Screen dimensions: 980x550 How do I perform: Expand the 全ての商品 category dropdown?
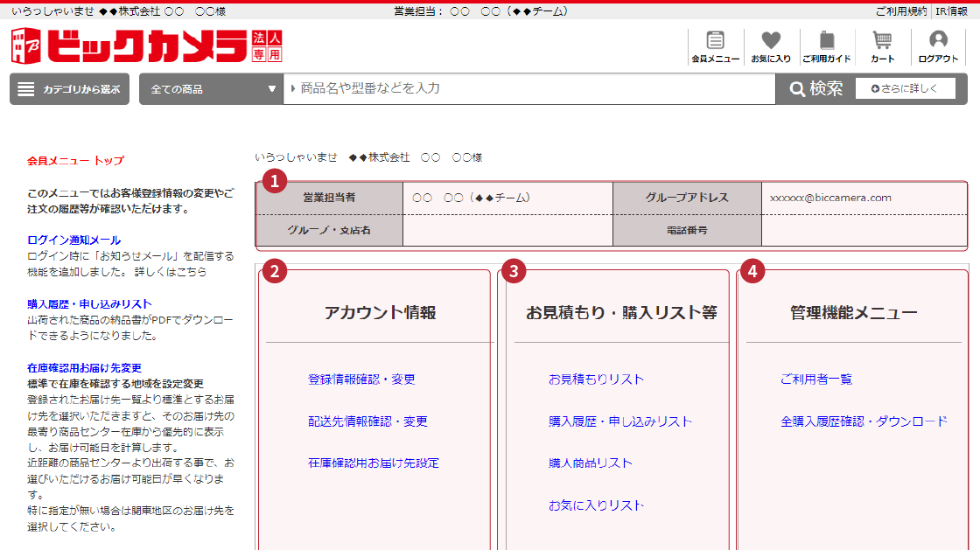[x=210, y=88]
